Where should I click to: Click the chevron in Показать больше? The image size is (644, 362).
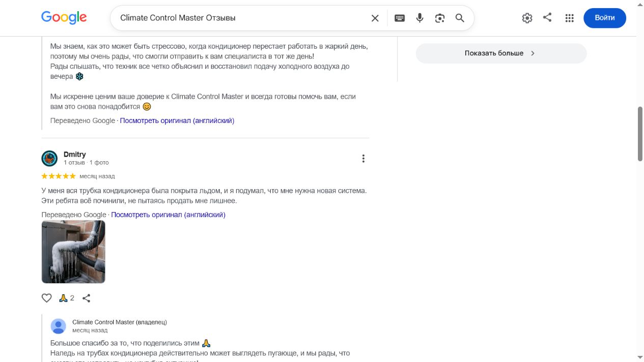tap(533, 53)
